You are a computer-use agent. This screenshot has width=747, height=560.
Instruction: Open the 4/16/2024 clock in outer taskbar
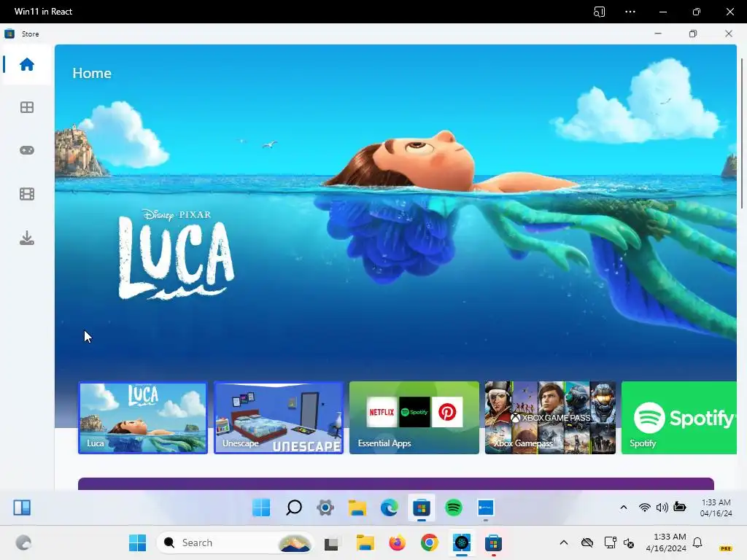point(666,542)
